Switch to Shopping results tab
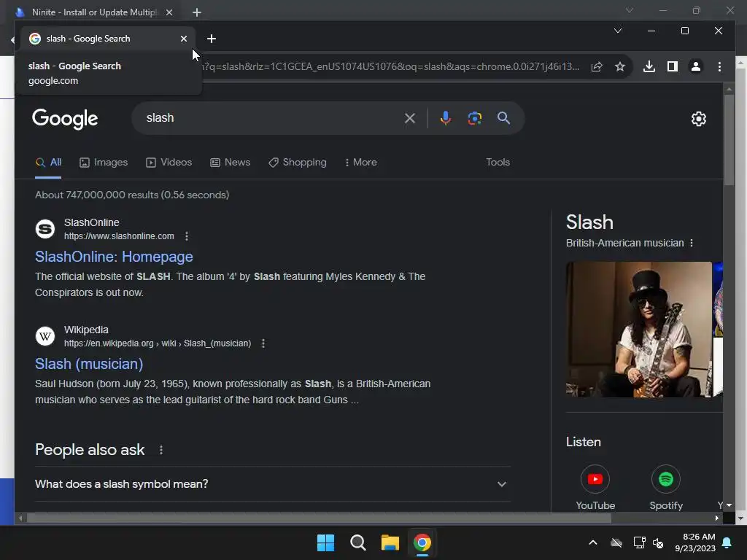The width and height of the screenshot is (747, 560). click(298, 163)
